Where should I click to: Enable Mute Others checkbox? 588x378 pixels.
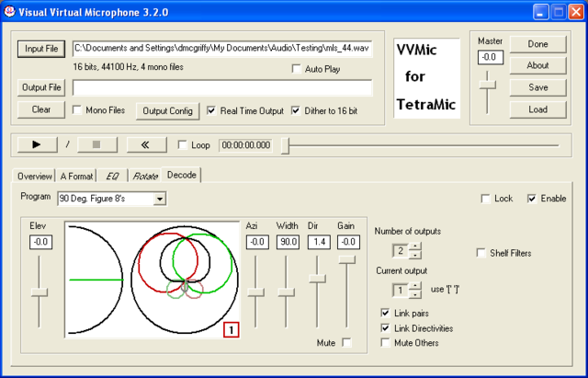click(385, 343)
